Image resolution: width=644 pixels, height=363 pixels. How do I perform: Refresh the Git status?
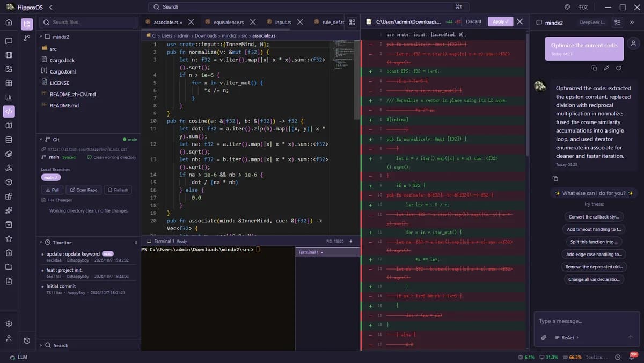tap(118, 190)
